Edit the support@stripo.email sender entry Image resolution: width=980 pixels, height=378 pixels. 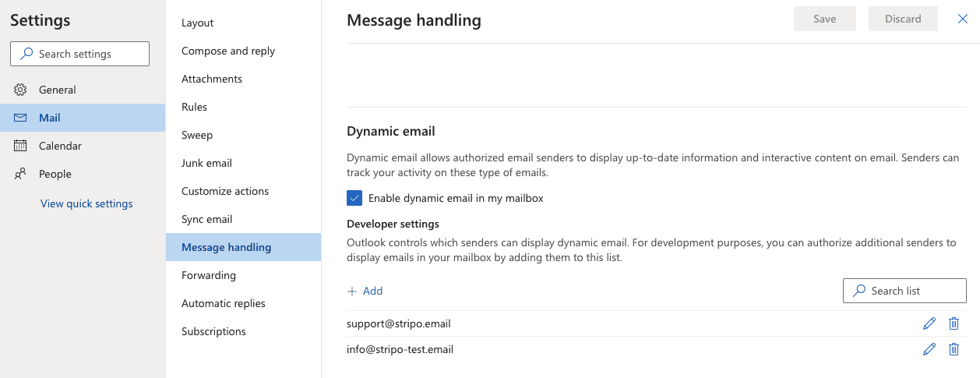(929, 323)
